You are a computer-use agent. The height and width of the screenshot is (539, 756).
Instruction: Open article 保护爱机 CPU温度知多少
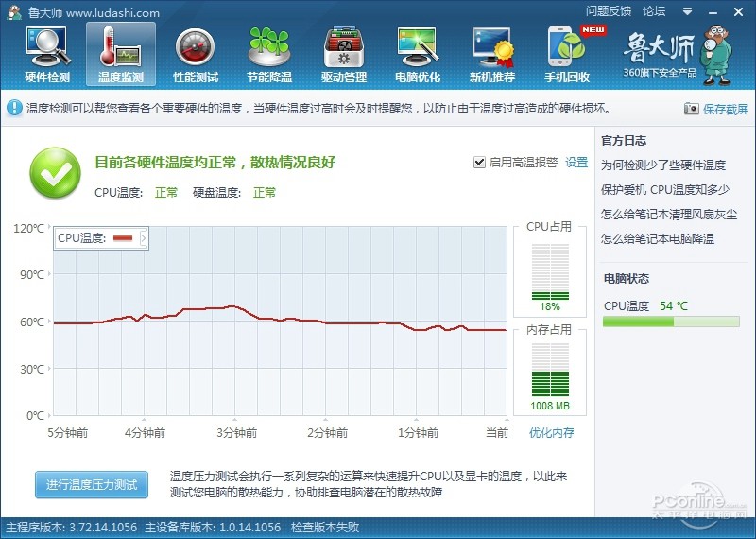click(665, 190)
